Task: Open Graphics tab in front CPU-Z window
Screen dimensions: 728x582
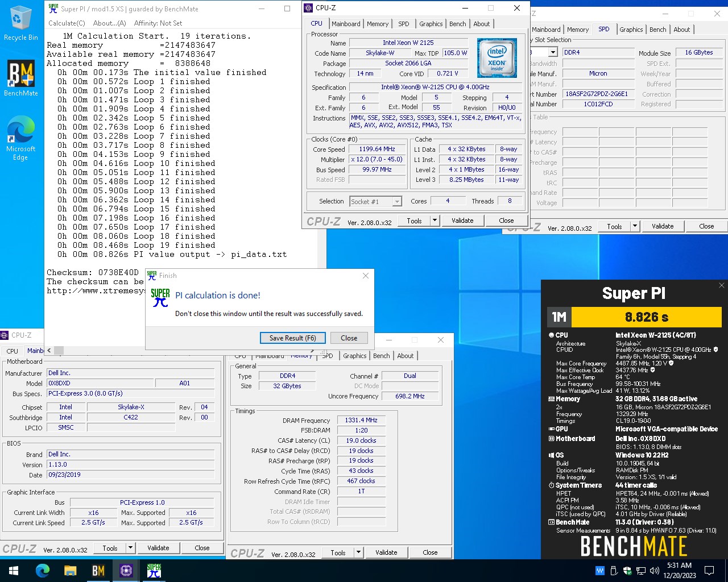Action: coord(431,24)
